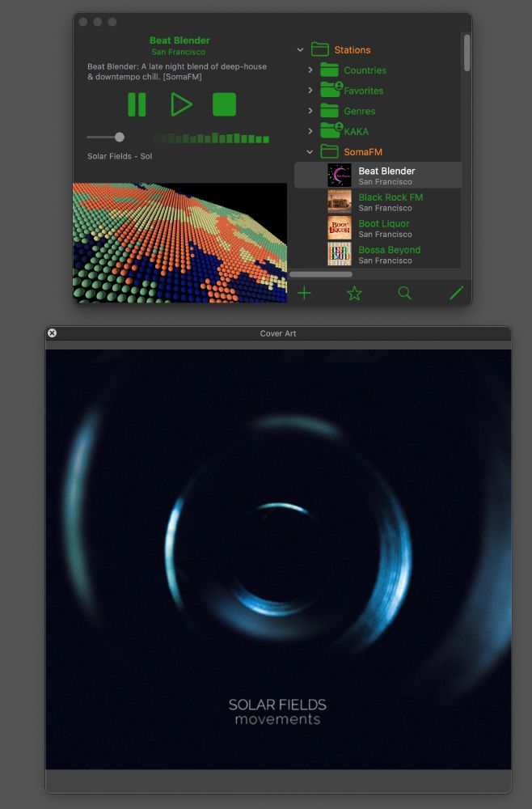Stop playback with the square button

point(224,104)
